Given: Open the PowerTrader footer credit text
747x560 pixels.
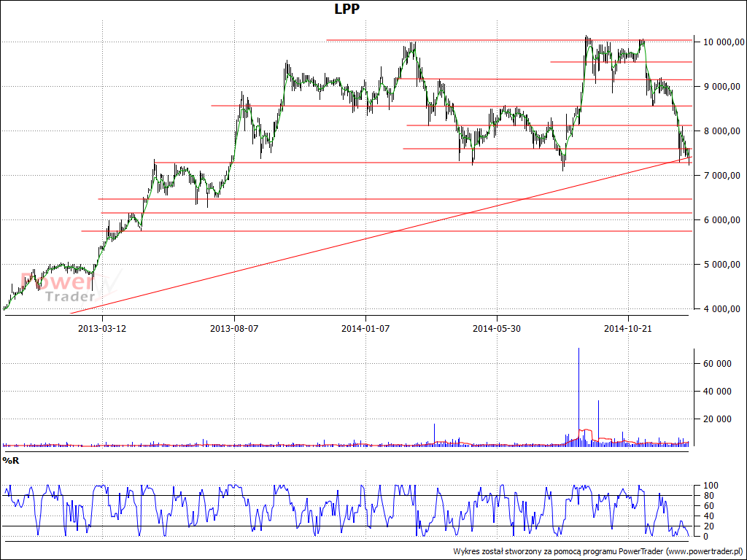Looking at the screenshot, I should coord(598,551).
